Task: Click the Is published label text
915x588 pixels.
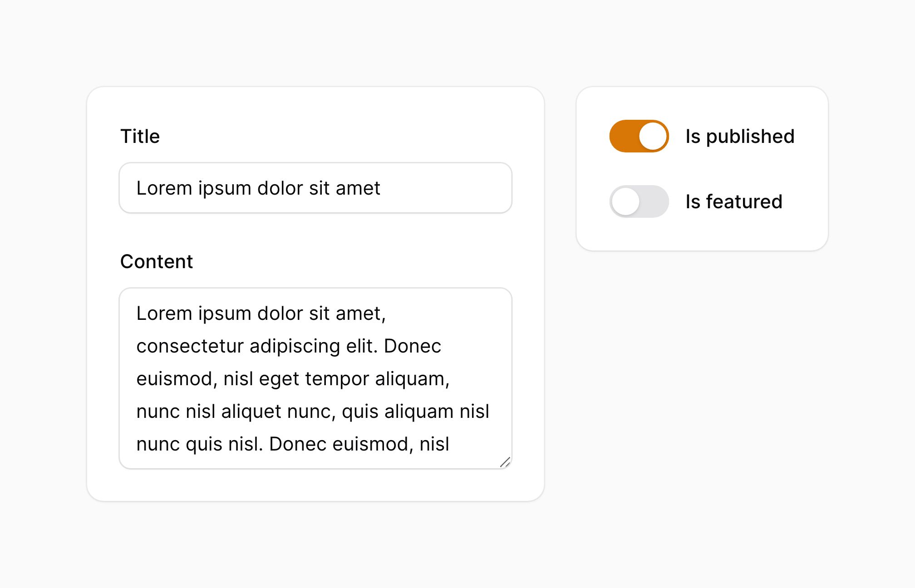Action: (740, 136)
